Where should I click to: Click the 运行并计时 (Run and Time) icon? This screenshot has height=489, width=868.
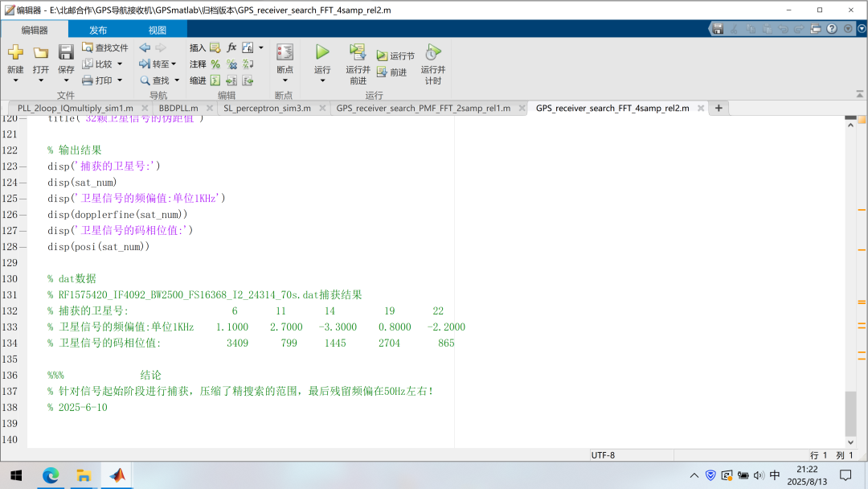click(432, 53)
